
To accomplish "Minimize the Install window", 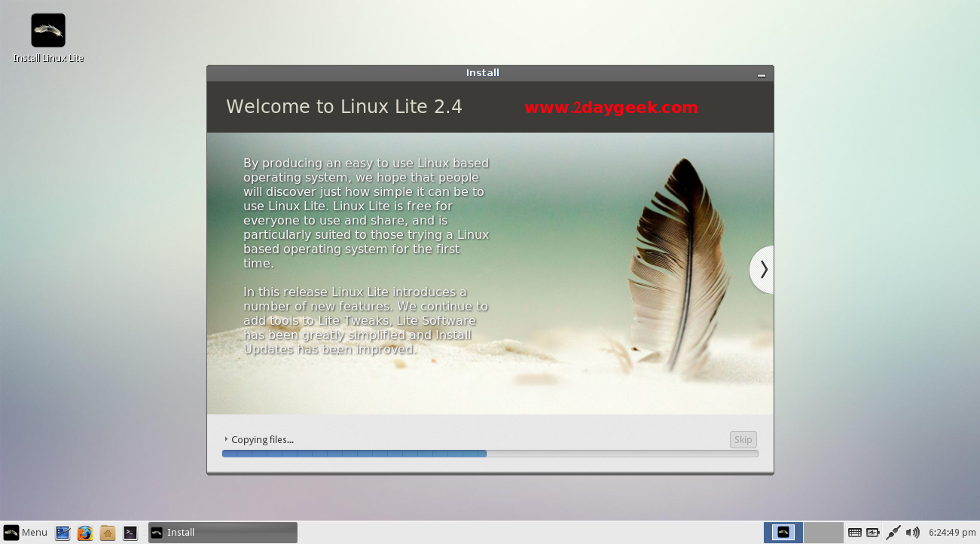I will pyautogui.click(x=762, y=74).
